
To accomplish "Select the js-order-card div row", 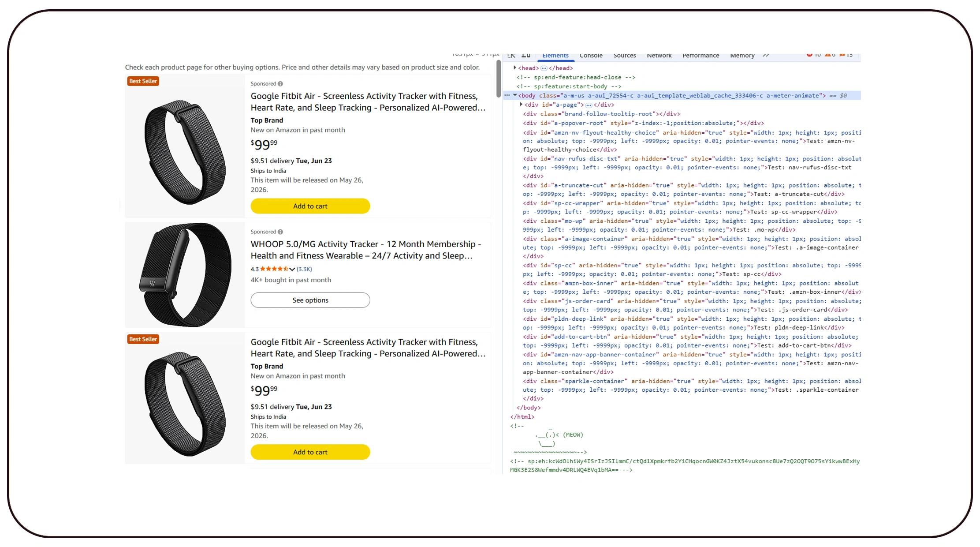I will 692,306.
